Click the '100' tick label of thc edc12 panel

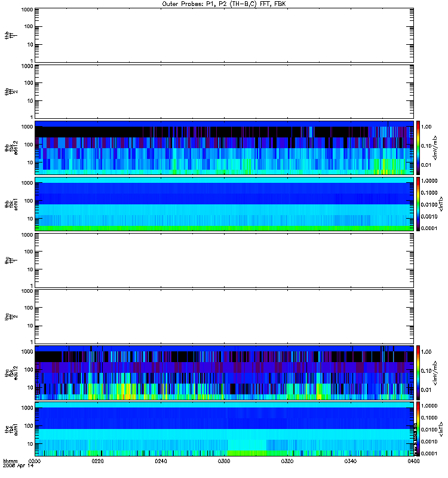tap(29, 369)
